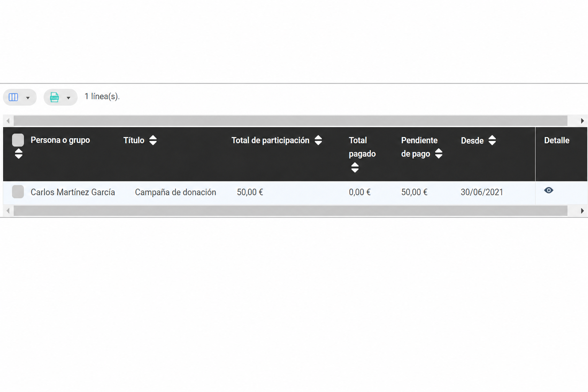View details with the eye icon
The height and width of the screenshot is (392, 588).
[x=549, y=190]
